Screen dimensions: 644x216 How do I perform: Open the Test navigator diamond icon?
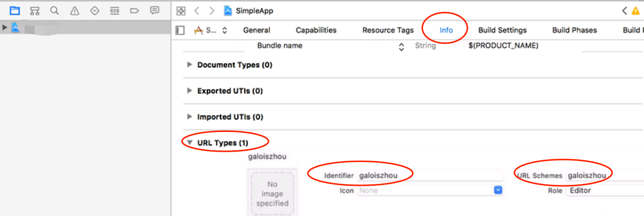tap(95, 10)
